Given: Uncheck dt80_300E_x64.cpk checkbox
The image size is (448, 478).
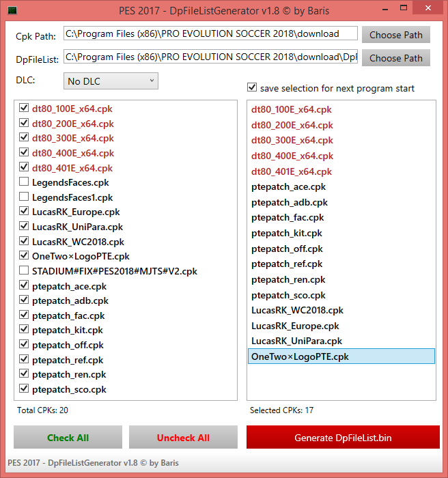Looking at the screenshot, I should (x=24, y=137).
